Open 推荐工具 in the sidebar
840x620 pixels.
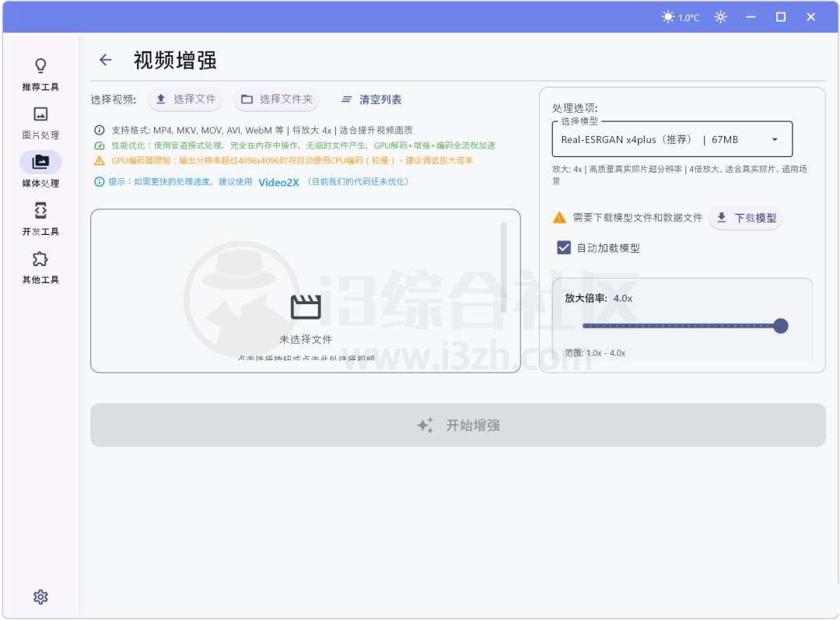(40, 75)
